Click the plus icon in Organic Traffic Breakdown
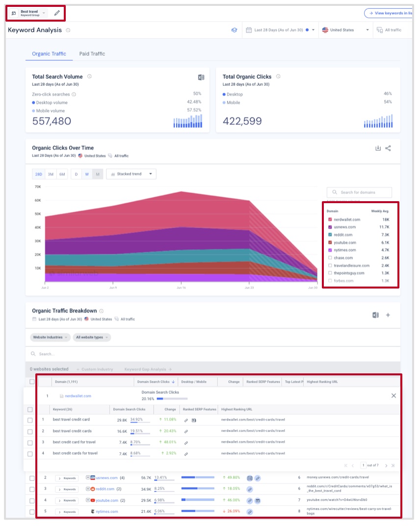The height and width of the screenshot is (526, 420). point(388,315)
